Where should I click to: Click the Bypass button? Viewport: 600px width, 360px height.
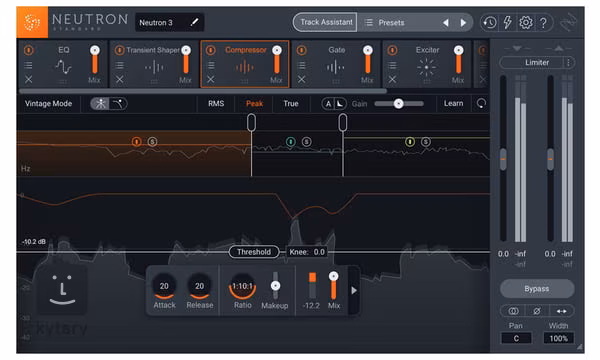point(537,289)
